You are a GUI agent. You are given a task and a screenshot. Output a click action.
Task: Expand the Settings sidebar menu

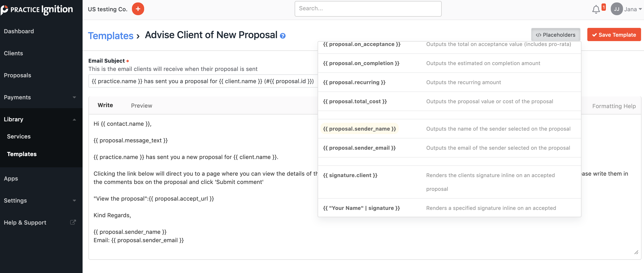[74, 200]
